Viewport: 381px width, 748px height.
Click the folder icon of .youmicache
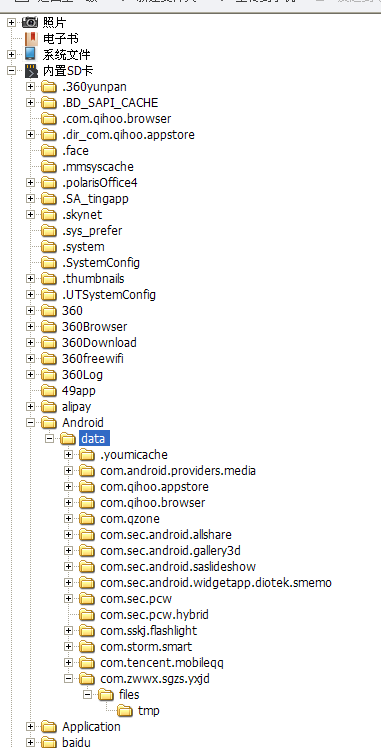click(x=87, y=455)
